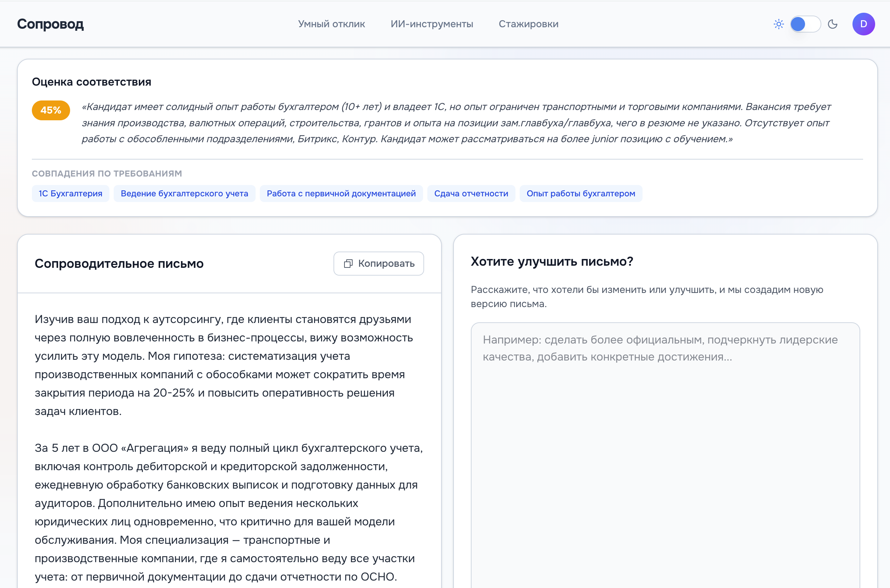Select the Работа с первичной документацией tag
The image size is (890, 588).
(341, 194)
